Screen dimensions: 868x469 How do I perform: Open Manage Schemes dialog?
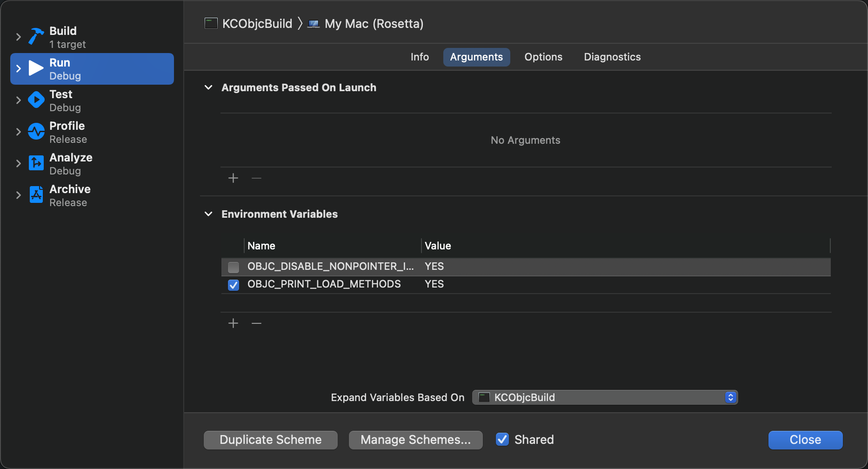click(x=416, y=440)
